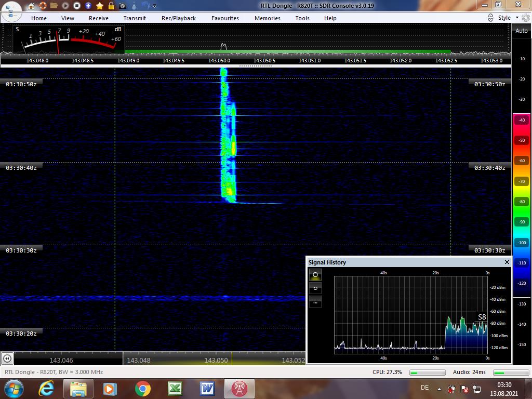Open the Help ribbon tab
This screenshot has height=399, width=532.
click(330, 18)
